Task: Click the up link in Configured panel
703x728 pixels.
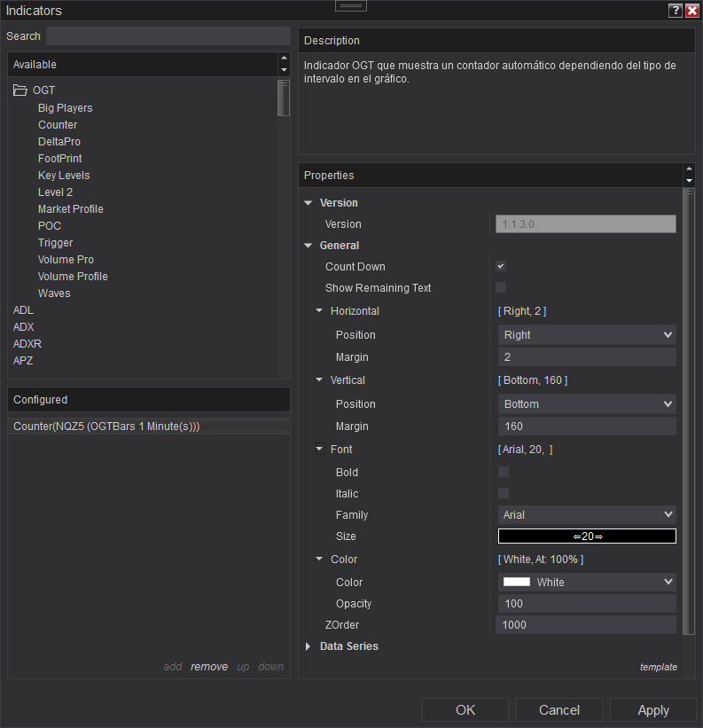Action: click(243, 667)
